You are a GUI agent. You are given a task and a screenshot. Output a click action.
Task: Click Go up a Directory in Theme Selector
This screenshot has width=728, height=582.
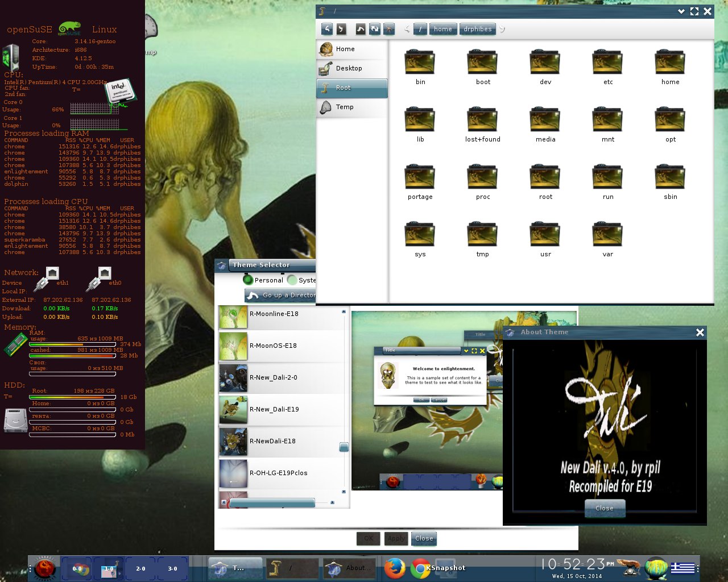point(280,295)
